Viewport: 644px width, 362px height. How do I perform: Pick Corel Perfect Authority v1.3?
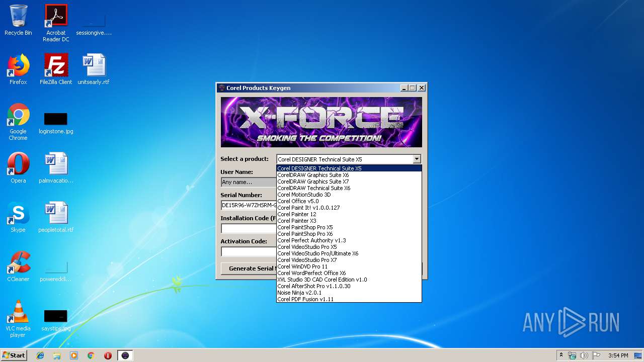(349, 240)
